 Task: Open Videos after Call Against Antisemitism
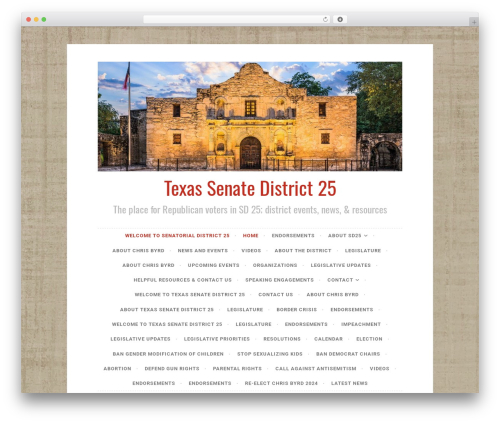tap(379, 368)
